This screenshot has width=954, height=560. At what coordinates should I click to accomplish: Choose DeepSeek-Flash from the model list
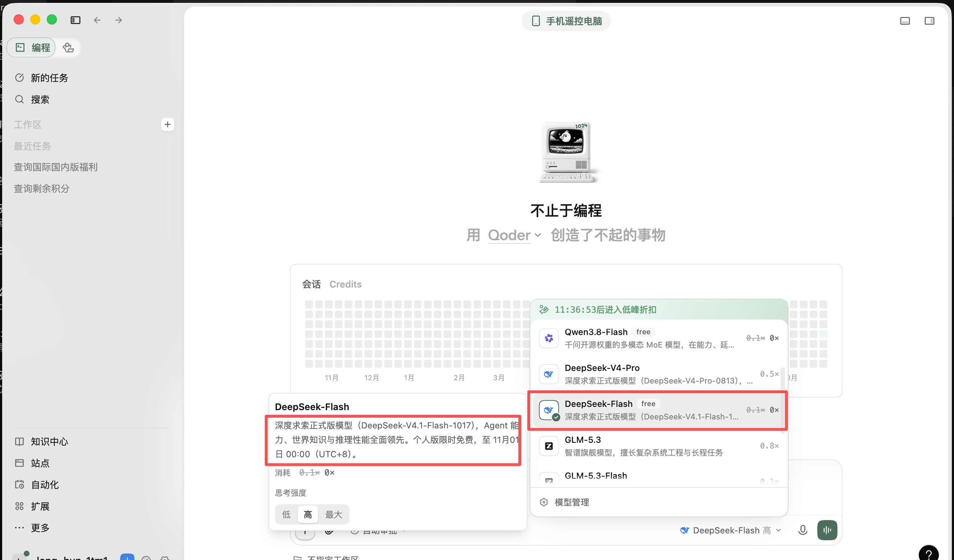pos(658,410)
